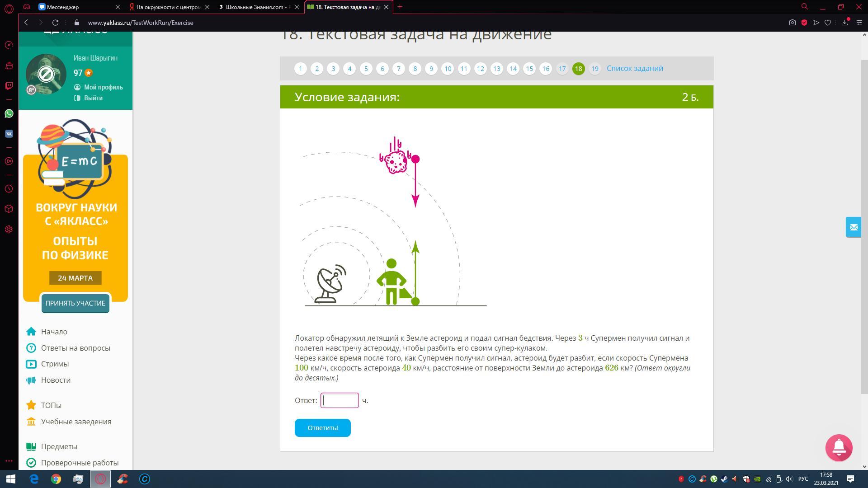Image resolution: width=868 pixels, height=488 pixels.
Task: Open Opera sidebar settings gear
Action: coord(9,230)
